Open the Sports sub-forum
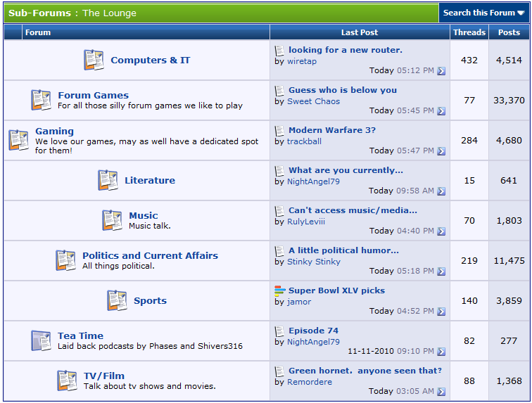Screen dimensions: 532x403 click(x=150, y=300)
